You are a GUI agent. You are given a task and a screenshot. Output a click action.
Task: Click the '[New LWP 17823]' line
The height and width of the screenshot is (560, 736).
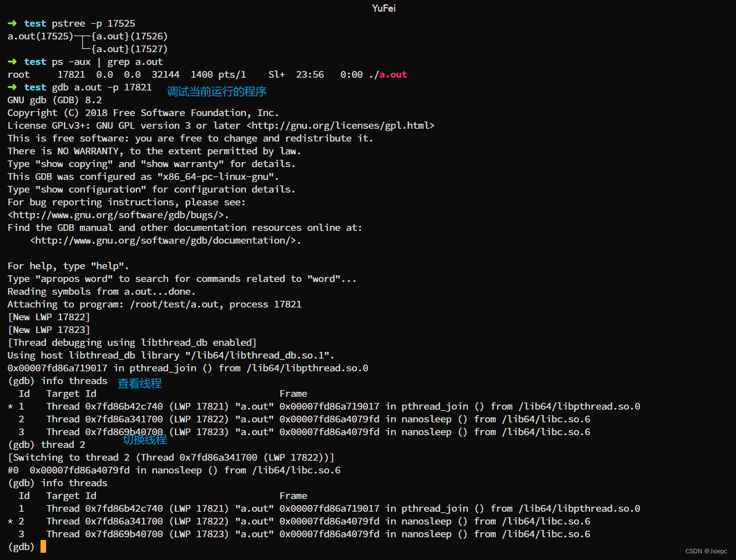coord(49,330)
